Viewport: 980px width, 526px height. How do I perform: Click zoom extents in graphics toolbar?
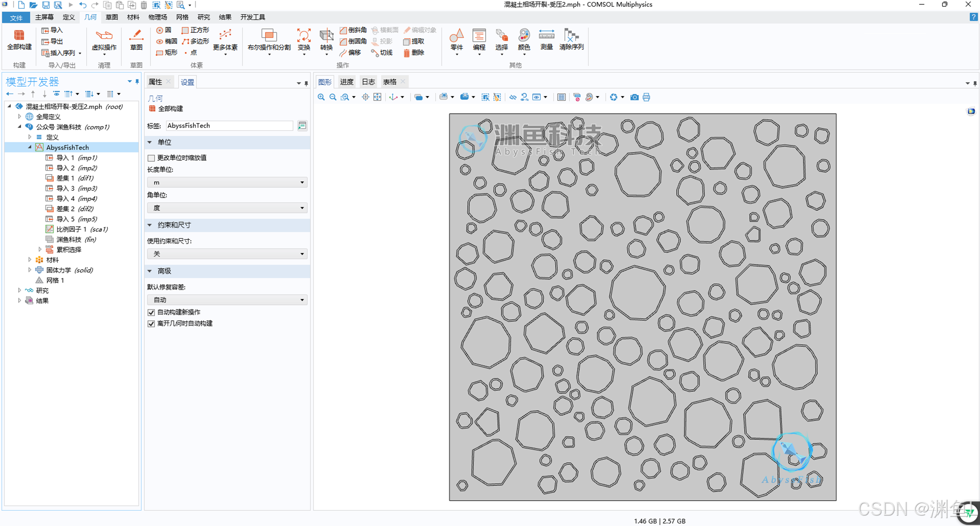(377, 97)
